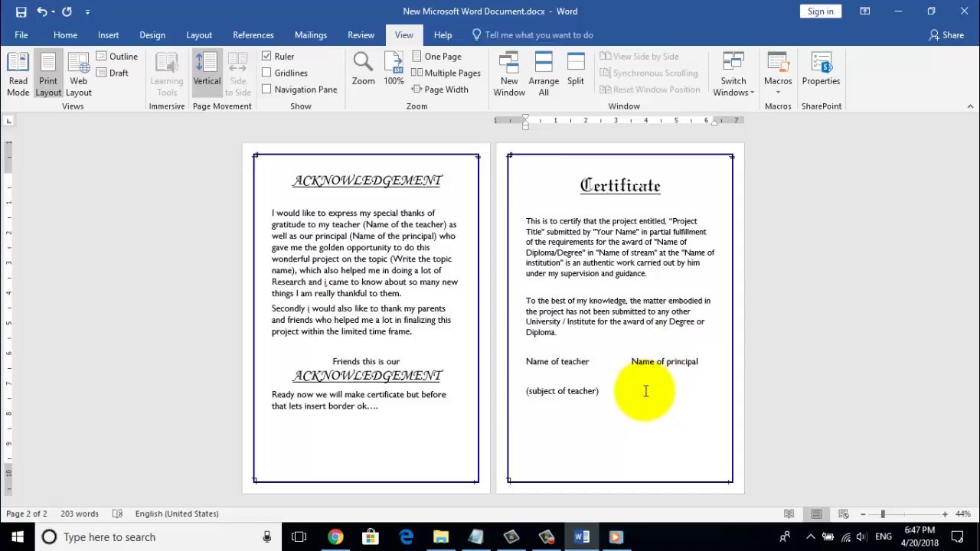Enable Navigation Pane checkbox
This screenshot has width=980, height=551.
266,90
